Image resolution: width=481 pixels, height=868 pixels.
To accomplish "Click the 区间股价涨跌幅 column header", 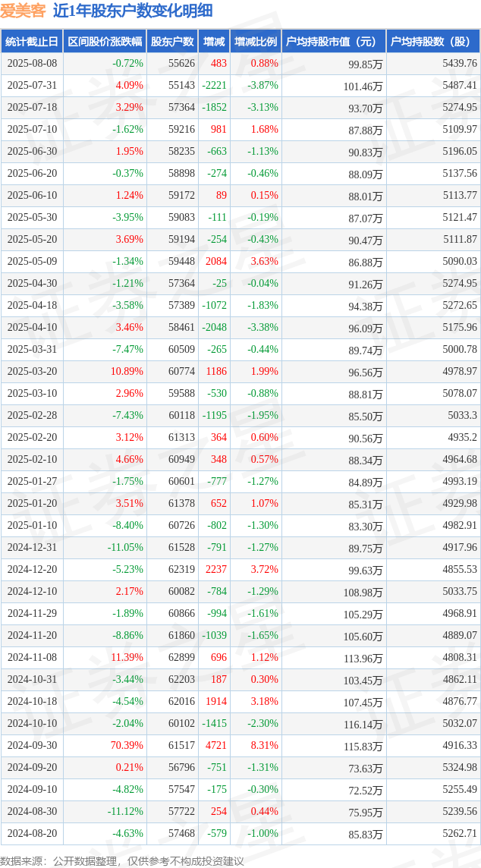I will (x=105, y=42).
